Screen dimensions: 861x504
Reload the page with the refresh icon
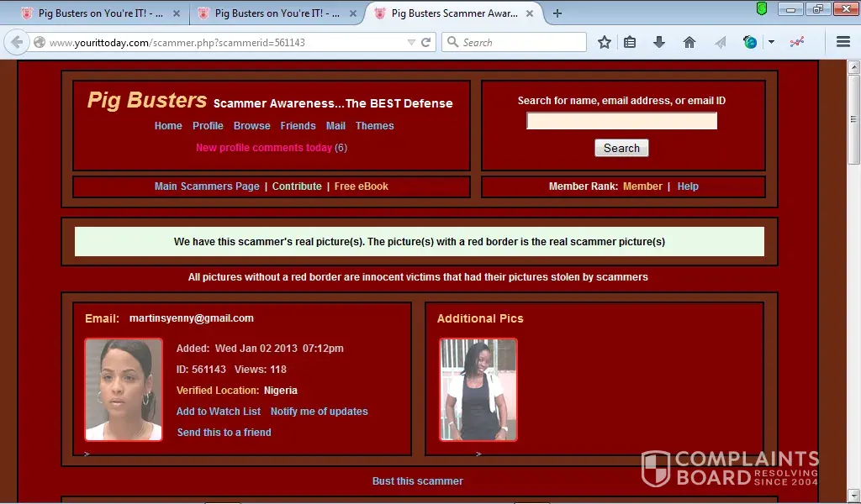point(426,43)
